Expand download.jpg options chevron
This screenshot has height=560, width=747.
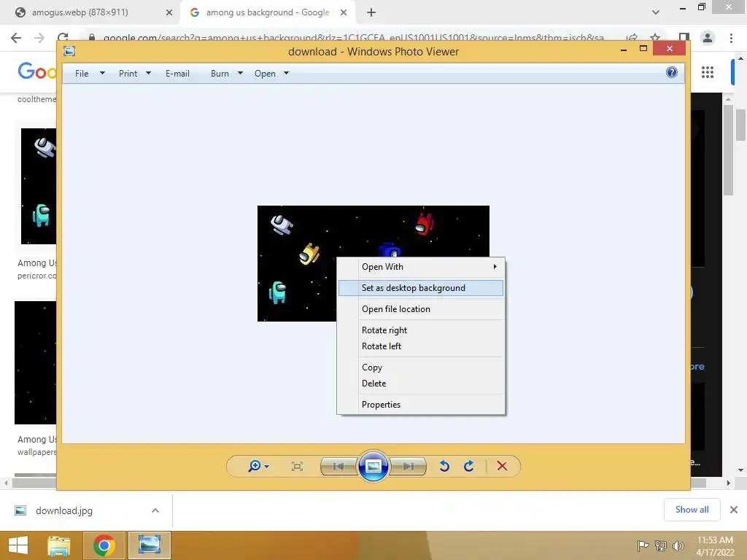tap(155, 510)
